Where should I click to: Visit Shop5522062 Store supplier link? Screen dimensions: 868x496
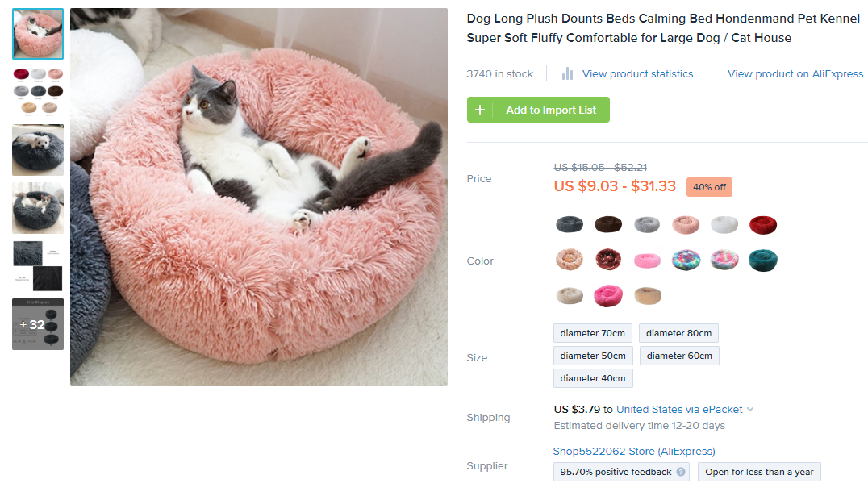(634, 451)
